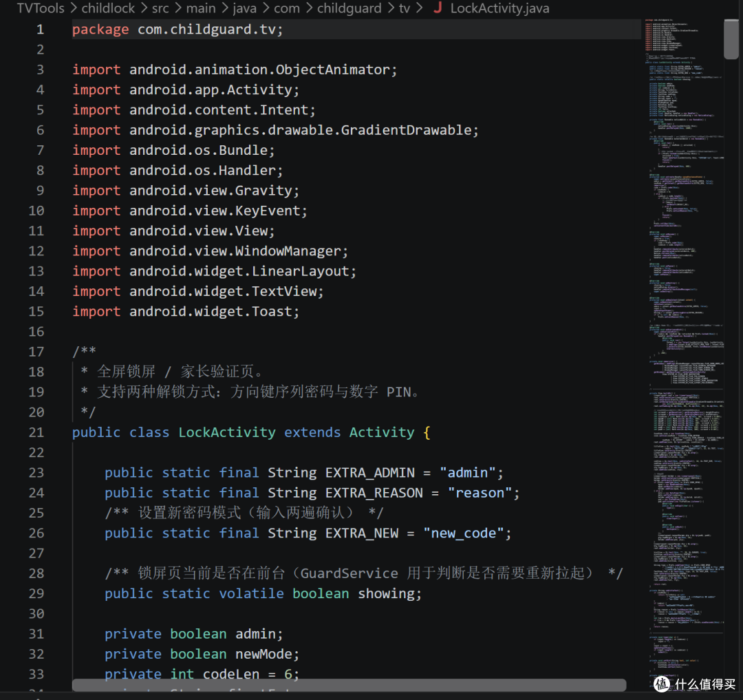Click the vertical scrollbar thumb of the editor
The height and width of the screenshot is (700, 743).
pyautogui.click(x=731, y=39)
